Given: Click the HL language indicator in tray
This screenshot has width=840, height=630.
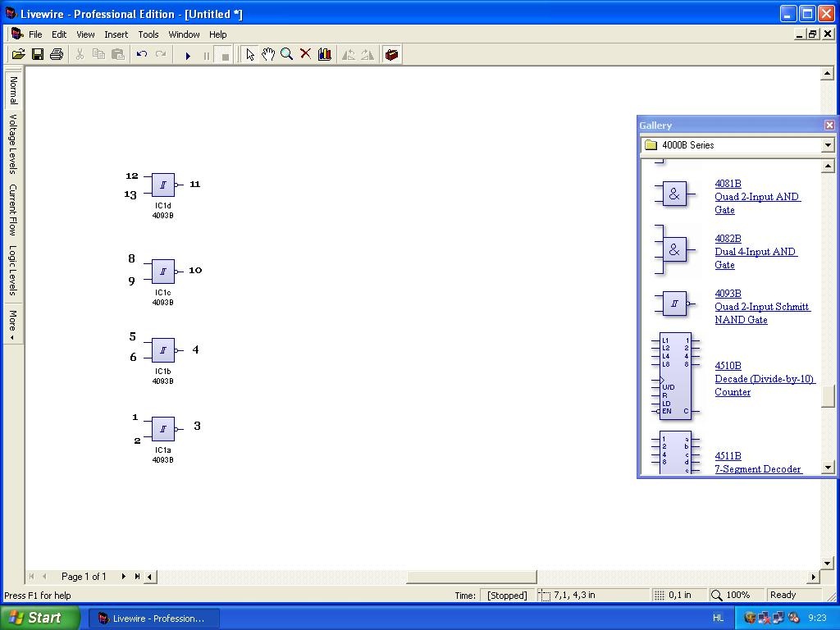Looking at the screenshot, I should (x=718, y=619).
